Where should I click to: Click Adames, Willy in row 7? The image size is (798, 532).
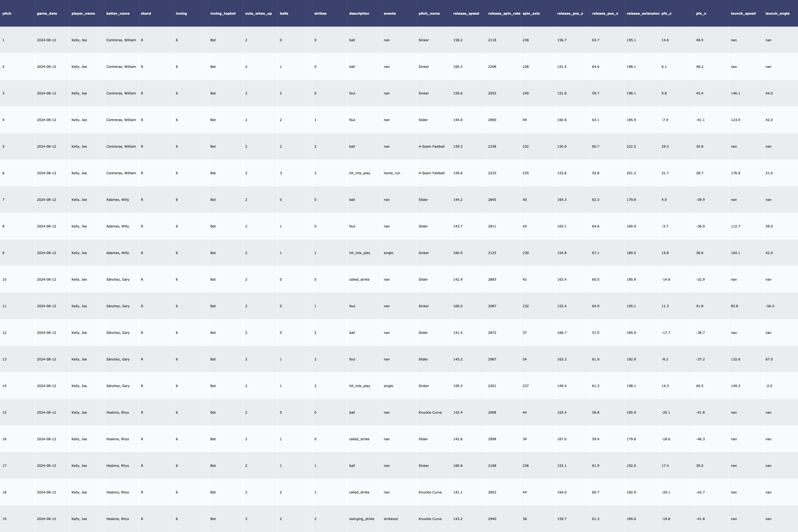[117, 200]
